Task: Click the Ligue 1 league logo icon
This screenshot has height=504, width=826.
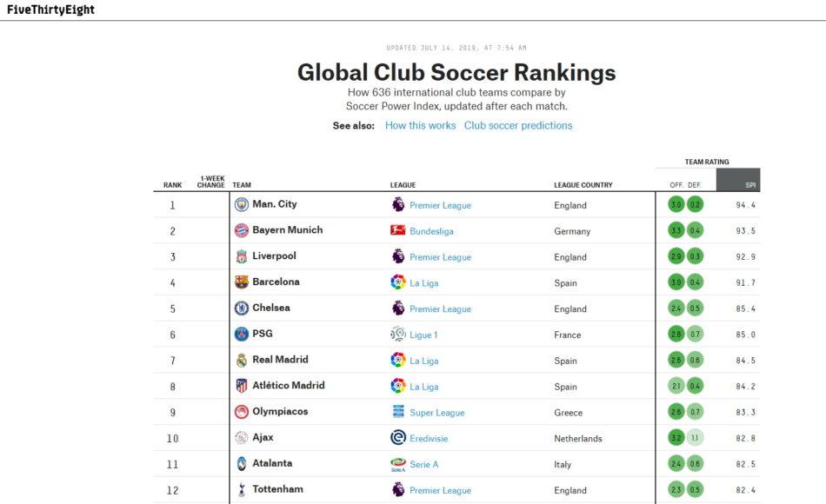Action: [398, 335]
